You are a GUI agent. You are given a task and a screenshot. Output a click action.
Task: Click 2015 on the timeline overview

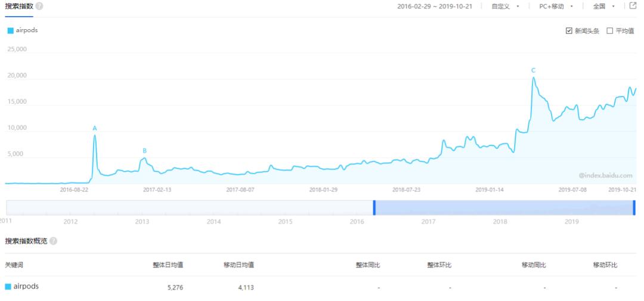tap(285, 222)
